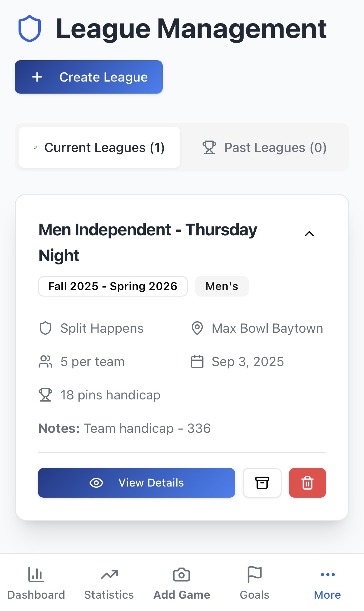Screen dimensions: 364x611
Task: Click the calendar icon beside Sep 3, 2025
Action: tap(198, 361)
